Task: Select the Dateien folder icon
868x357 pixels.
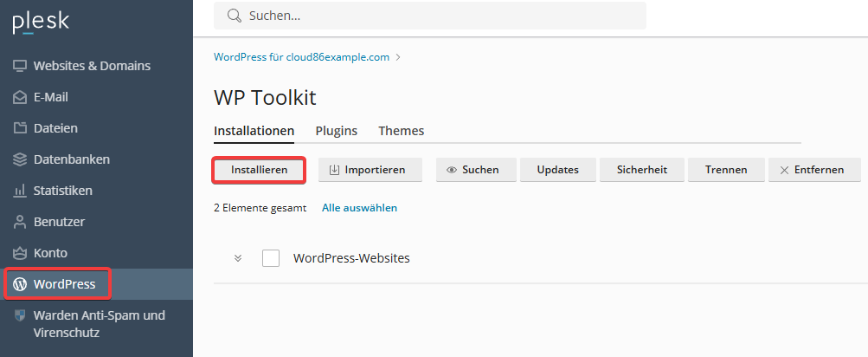Action: [x=20, y=128]
